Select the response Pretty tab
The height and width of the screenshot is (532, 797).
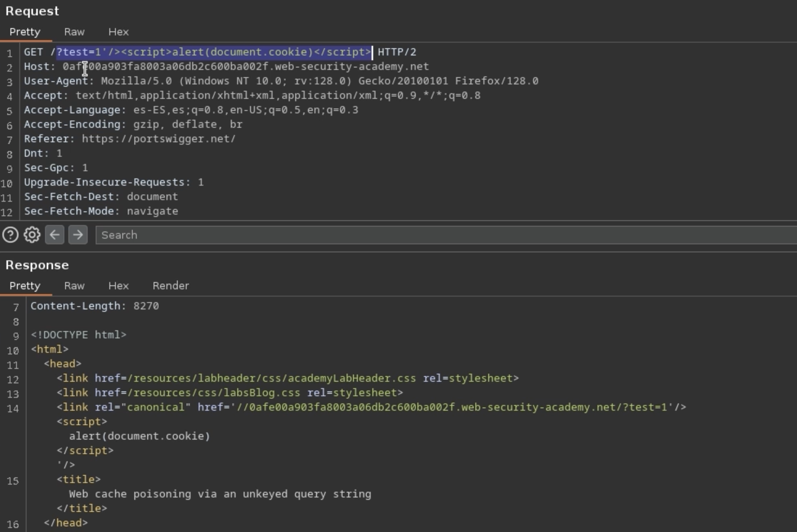pyautogui.click(x=25, y=286)
